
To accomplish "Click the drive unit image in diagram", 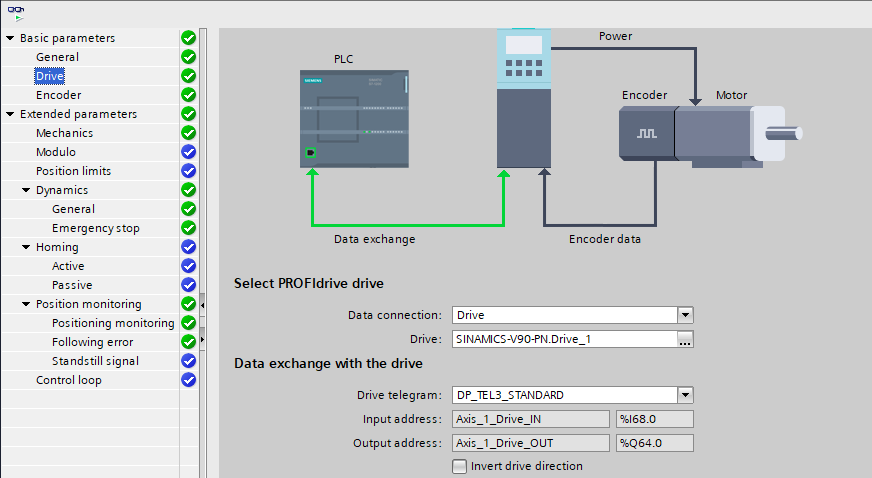I will tap(524, 98).
